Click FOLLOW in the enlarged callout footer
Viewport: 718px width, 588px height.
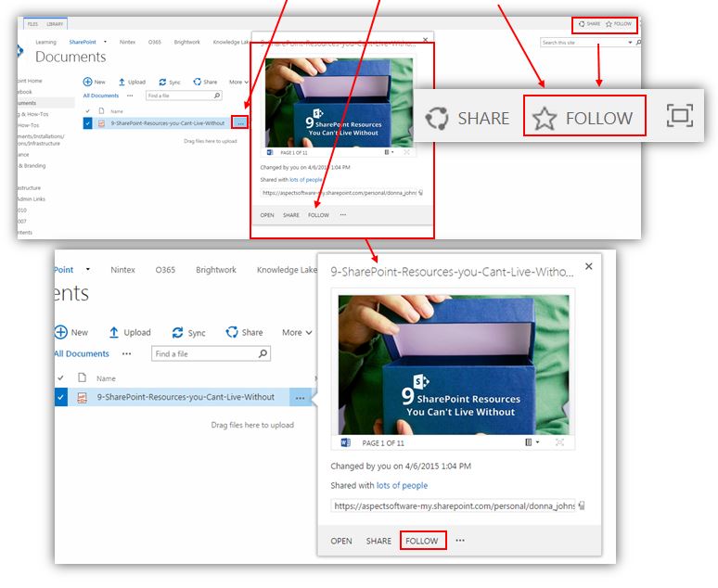422,541
